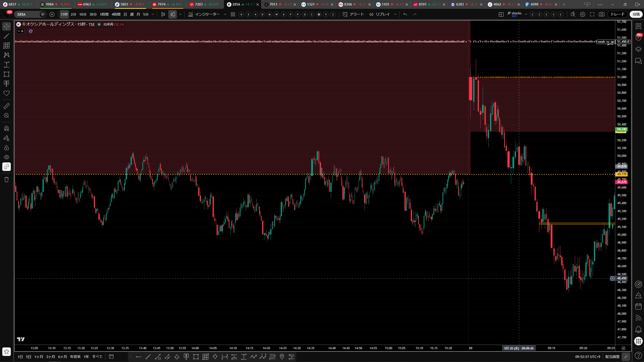Click the 285A symbol search field
644x362 pixels.
point(27,14)
